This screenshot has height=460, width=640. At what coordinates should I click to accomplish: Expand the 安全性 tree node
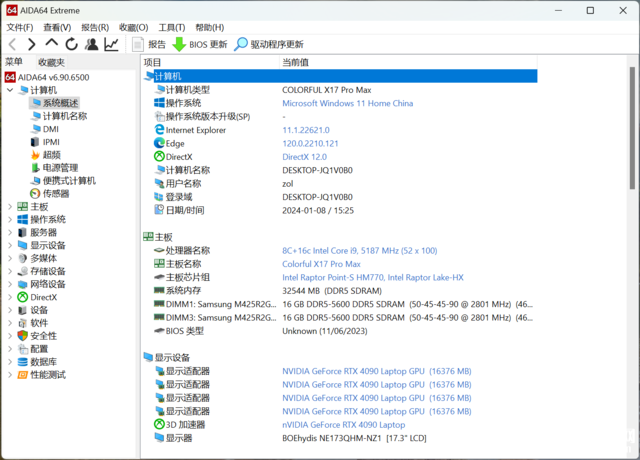click(x=10, y=336)
